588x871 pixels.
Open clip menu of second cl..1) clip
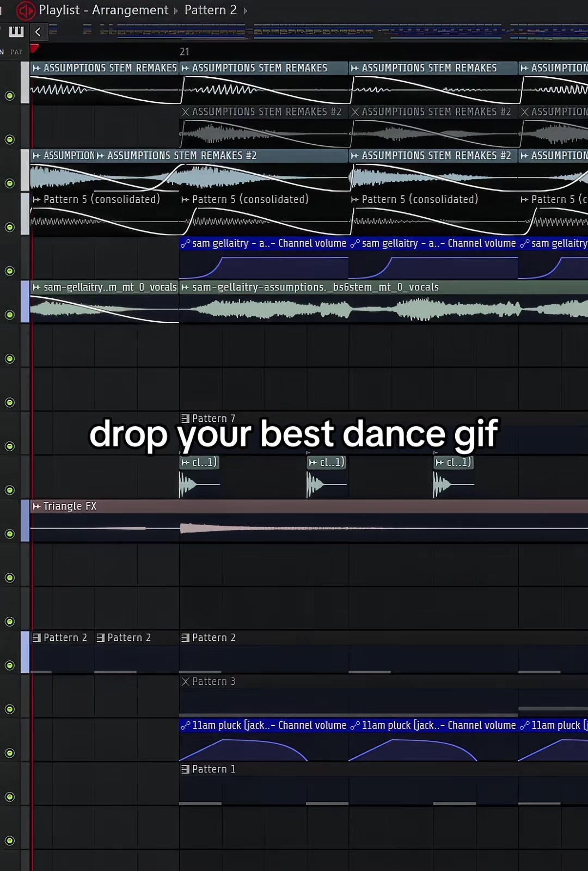pos(313,463)
